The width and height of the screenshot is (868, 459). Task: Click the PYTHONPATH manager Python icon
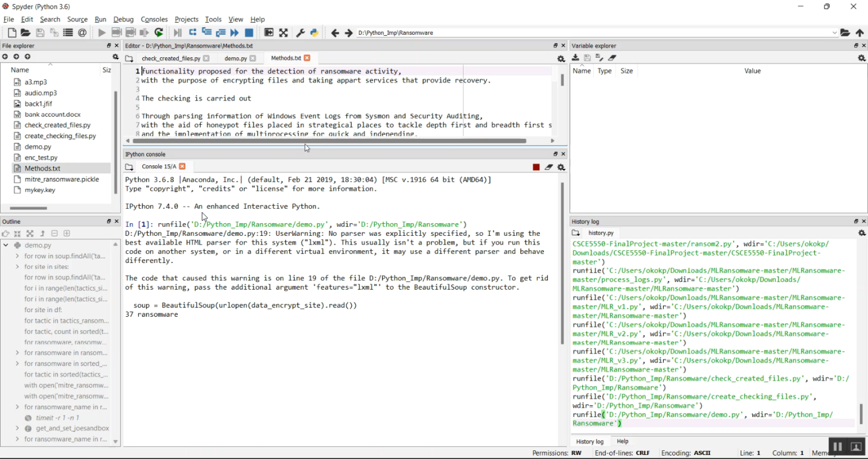point(314,33)
